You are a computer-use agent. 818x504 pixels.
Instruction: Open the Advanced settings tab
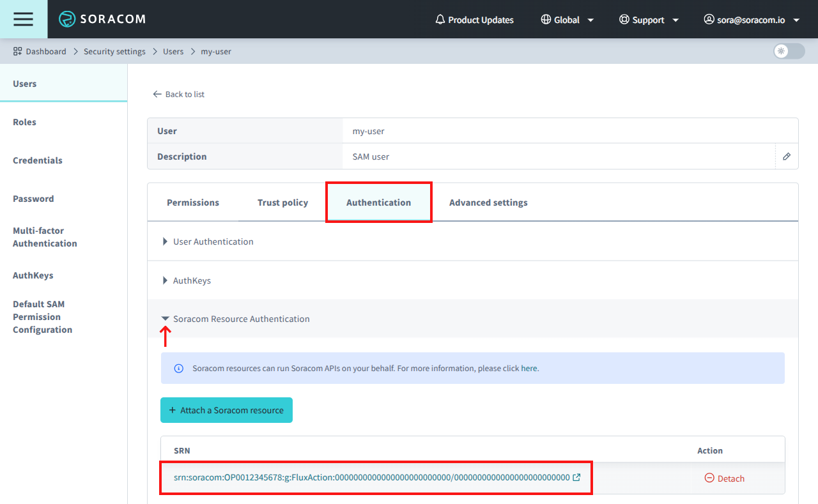coord(488,202)
